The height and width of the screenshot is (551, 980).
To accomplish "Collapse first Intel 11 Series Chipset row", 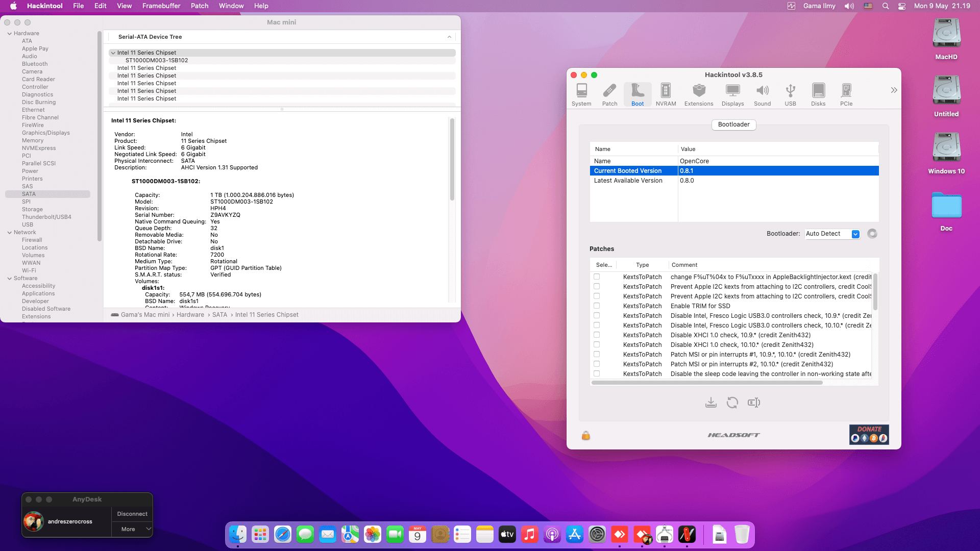I will pyautogui.click(x=113, y=53).
